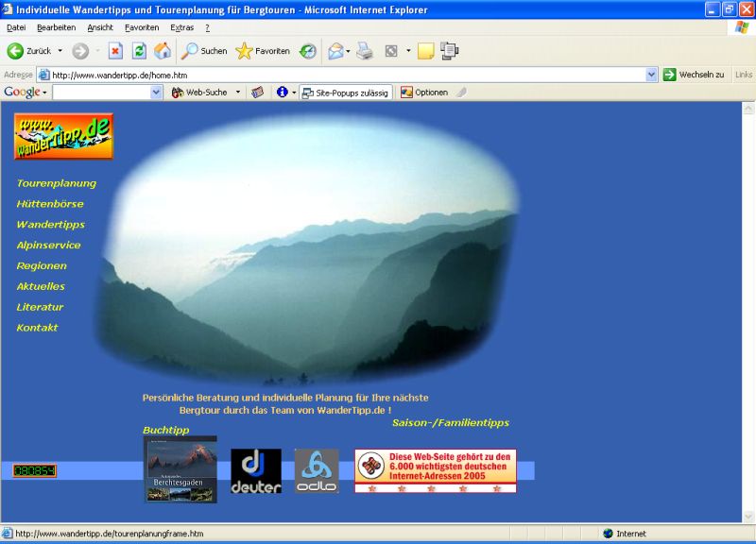Screen dimensions: 756x544
Task: Click the Print icon in toolbar
Action: pyautogui.click(x=365, y=51)
